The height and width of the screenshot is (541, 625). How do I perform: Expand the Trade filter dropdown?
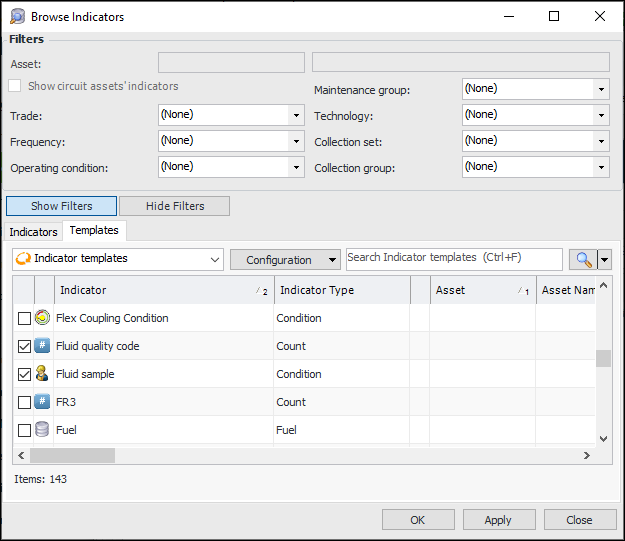coord(296,115)
